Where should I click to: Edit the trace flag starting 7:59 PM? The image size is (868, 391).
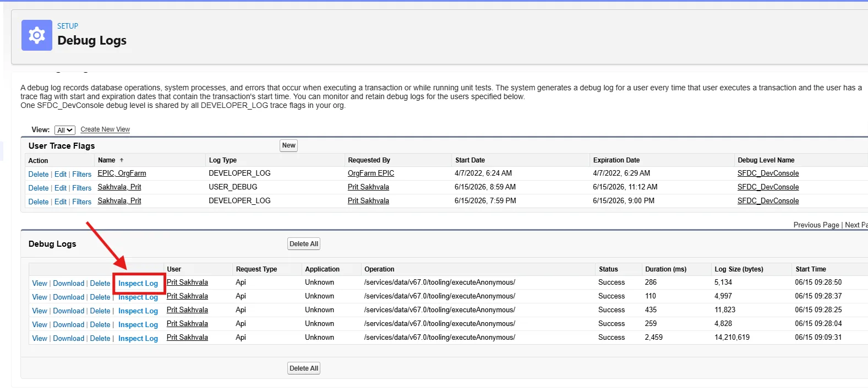click(x=61, y=202)
